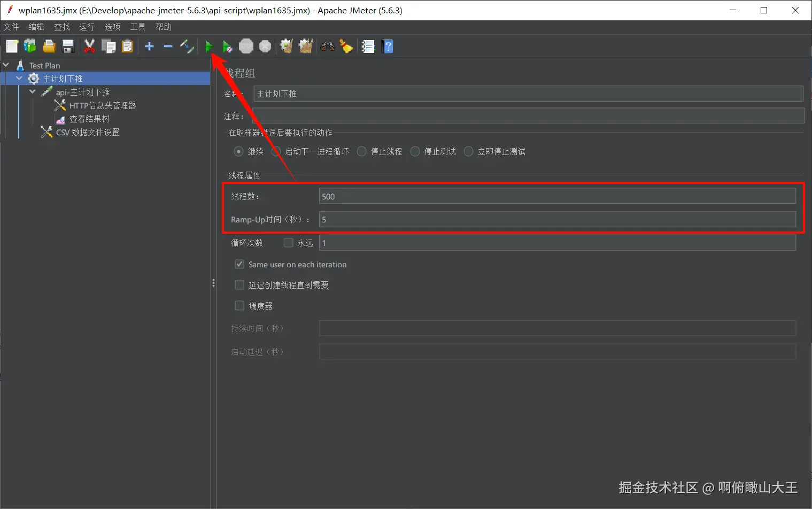
Task: Click the 循环次数 field showing 1
Action: click(558, 243)
